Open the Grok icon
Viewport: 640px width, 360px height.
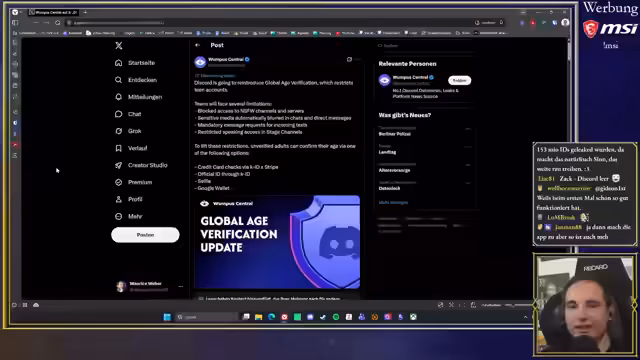[x=118, y=131]
